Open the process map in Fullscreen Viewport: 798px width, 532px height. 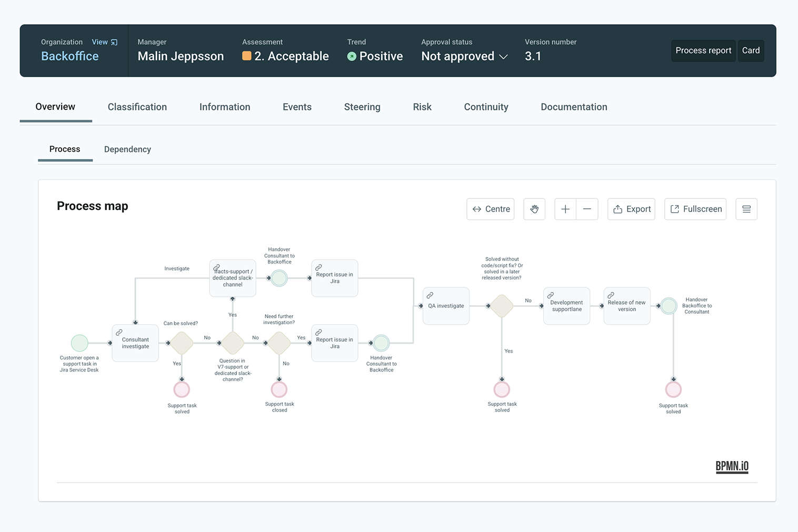695,209
